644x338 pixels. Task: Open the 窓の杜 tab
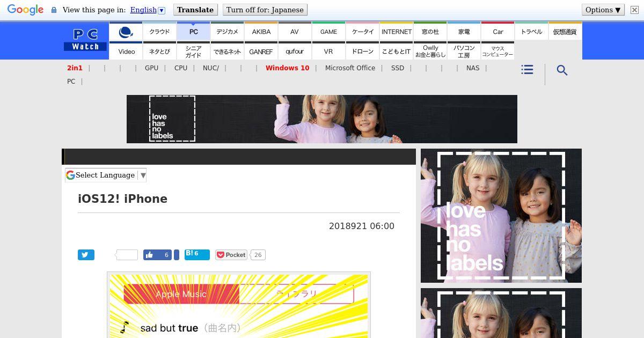[x=430, y=32]
